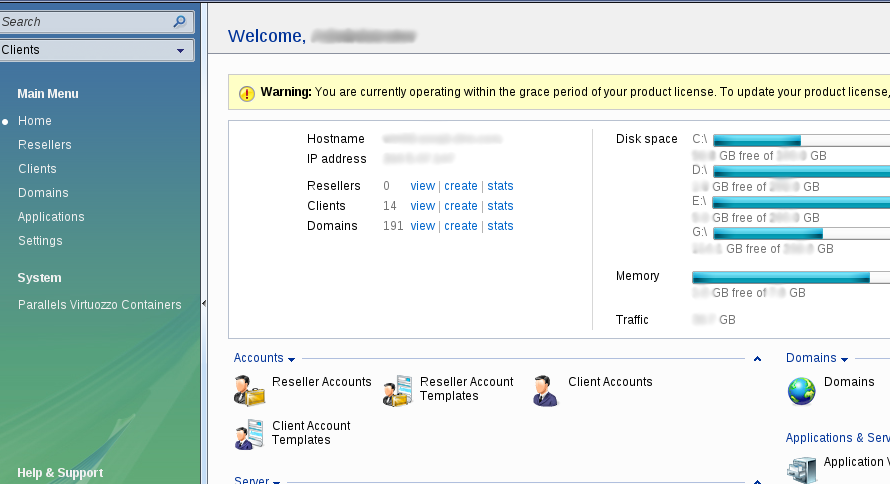Click the Main Menu heading
Screen dimensions: 890x484
click(48, 94)
